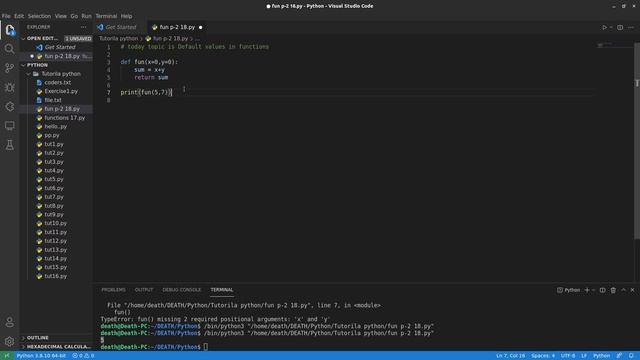Change the UTF-8 file encoding
Screen dimensions: 640x360
tap(568, 356)
